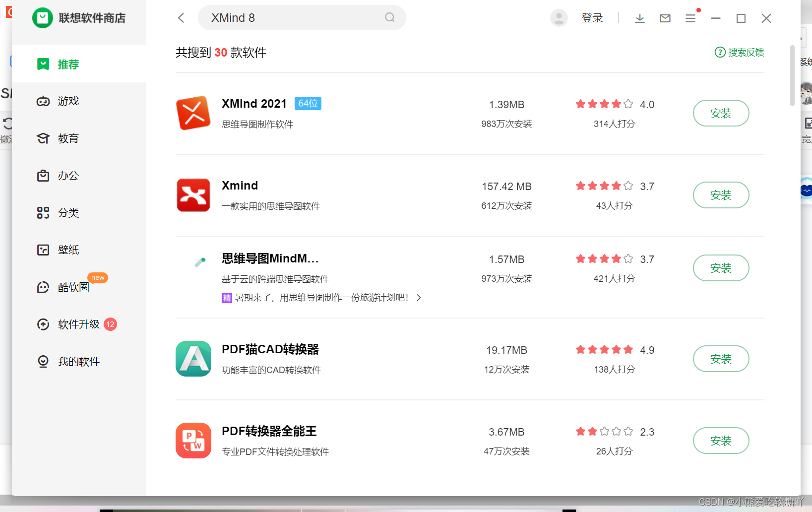Install PDF猫CAD转换器
812x512 pixels.
coord(721,359)
